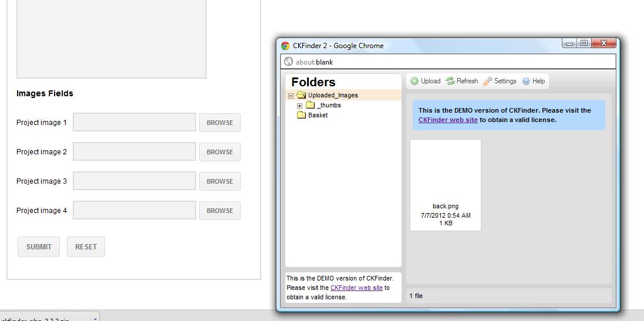This screenshot has height=321, width=644.
Task: Click the Basket folder icon
Action: click(302, 116)
